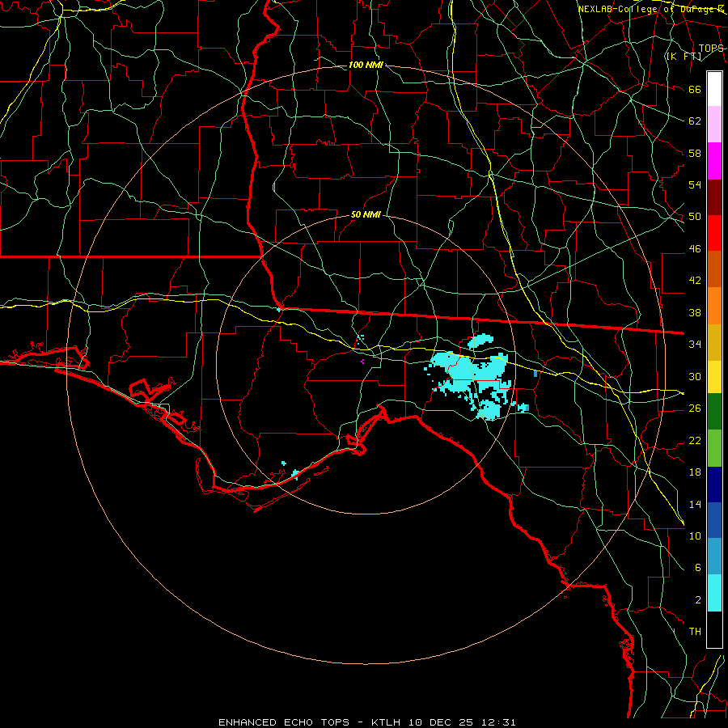
Task: Click the dark green 30 legend swatch
Action: (714, 412)
